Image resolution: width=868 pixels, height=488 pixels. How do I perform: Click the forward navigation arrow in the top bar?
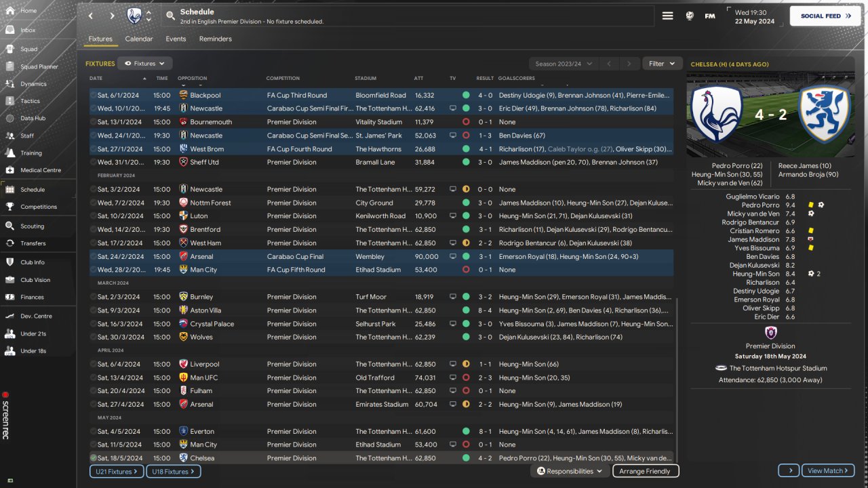coord(112,16)
